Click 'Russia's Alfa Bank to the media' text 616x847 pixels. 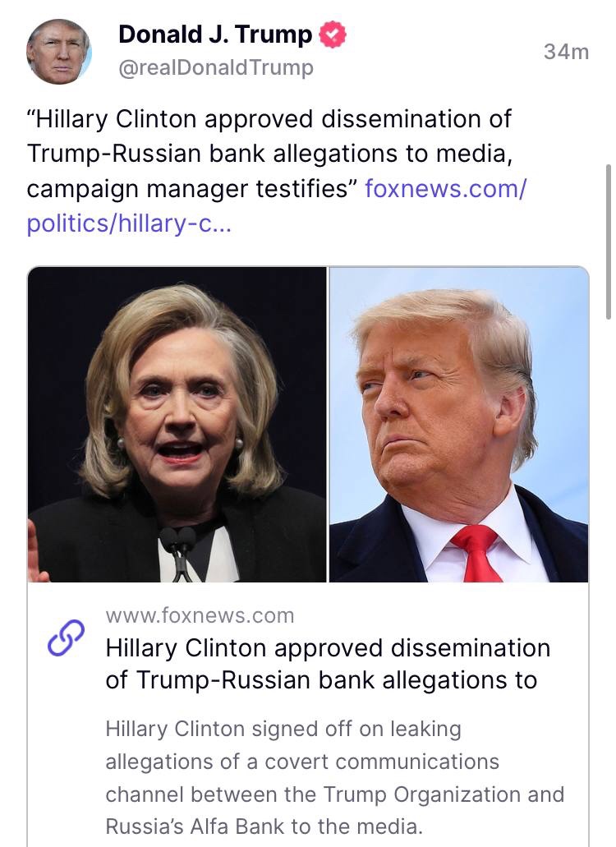tap(262, 826)
